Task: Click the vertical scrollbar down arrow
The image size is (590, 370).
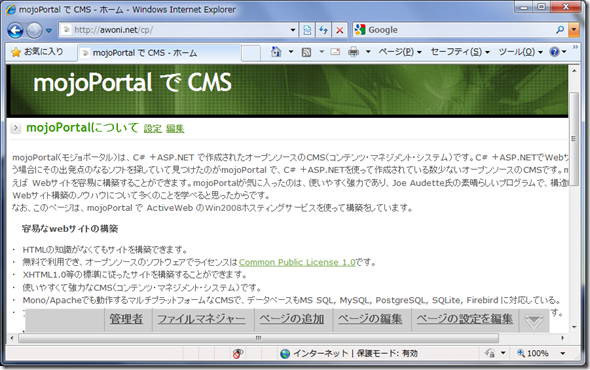Action: [x=574, y=327]
